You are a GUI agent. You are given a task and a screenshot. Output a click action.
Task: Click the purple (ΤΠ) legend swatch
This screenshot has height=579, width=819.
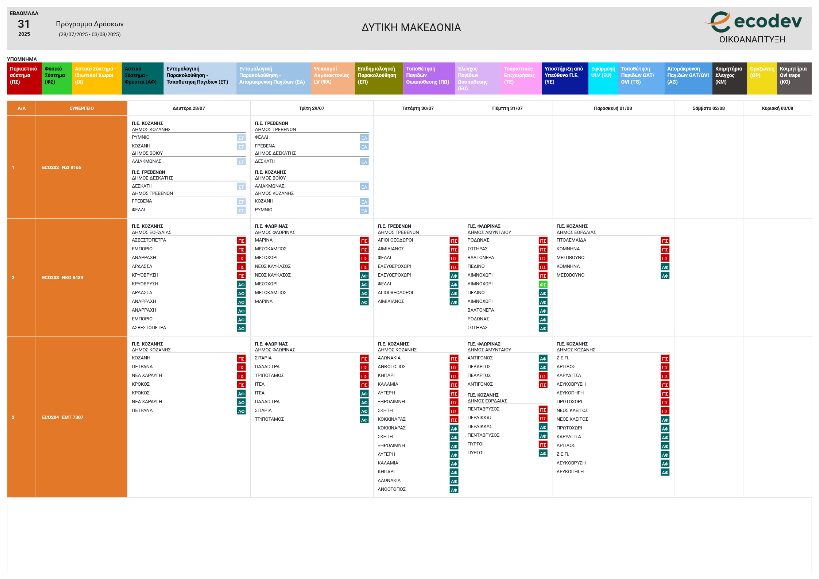(429, 78)
